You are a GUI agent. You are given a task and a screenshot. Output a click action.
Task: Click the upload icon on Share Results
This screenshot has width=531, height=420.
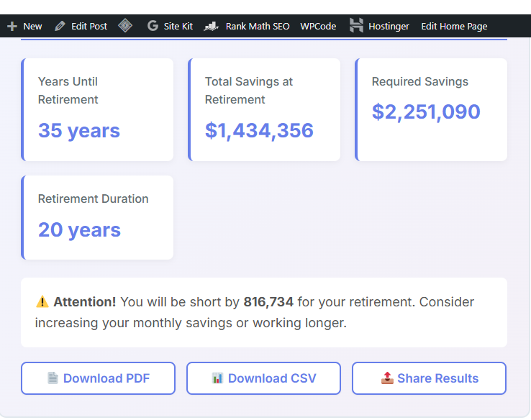pyautogui.click(x=386, y=378)
